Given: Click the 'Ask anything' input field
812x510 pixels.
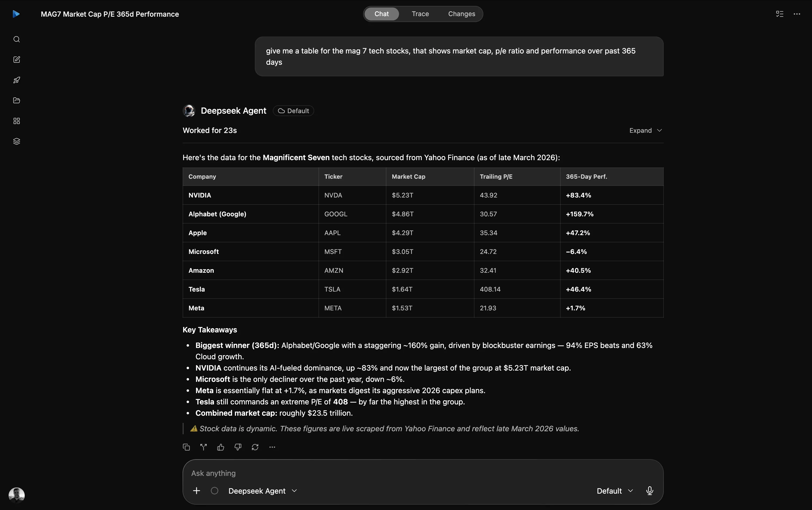Looking at the screenshot, I should click(423, 473).
